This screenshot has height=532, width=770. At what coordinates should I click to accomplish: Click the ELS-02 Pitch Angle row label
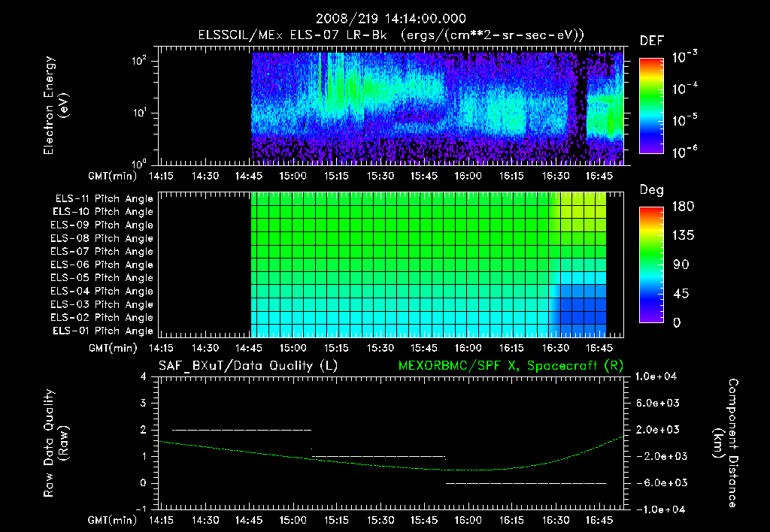(102, 318)
